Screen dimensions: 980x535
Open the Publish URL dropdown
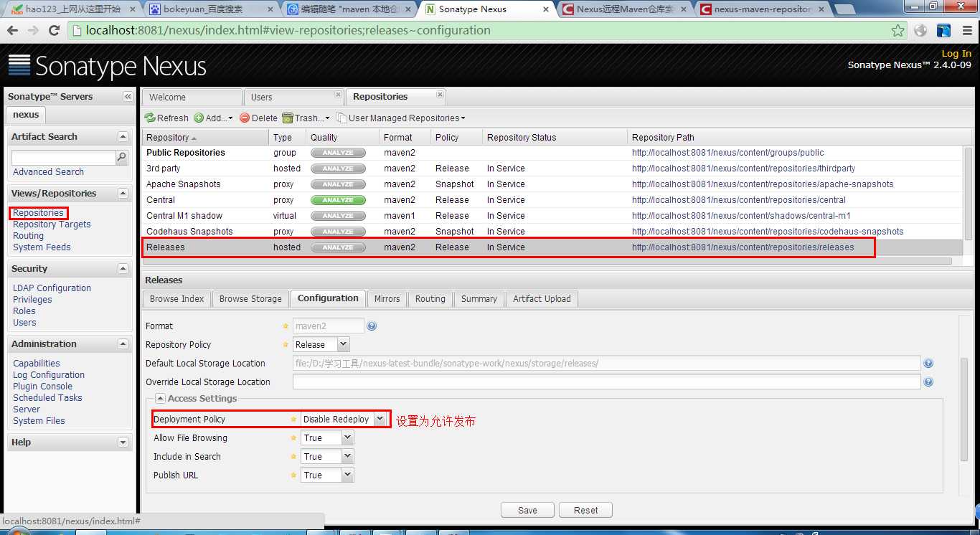point(348,475)
